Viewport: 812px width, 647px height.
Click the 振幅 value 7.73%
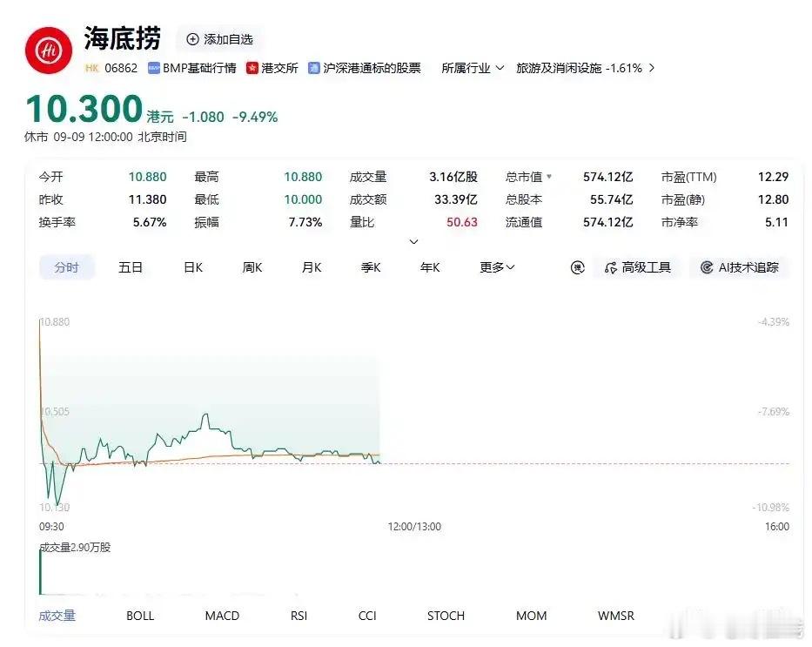coord(305,222)
